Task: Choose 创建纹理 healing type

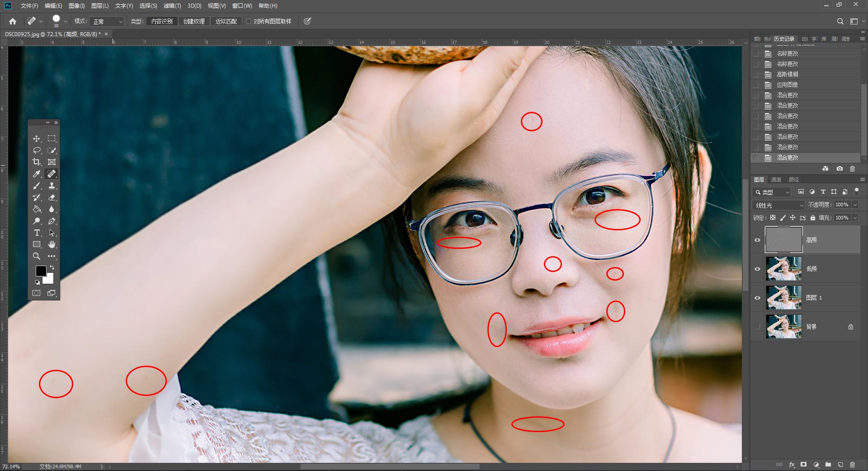Action: point(194,21)
